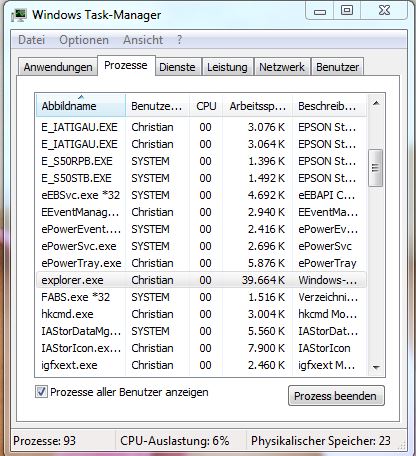Click the process list scrollbar thumb
Image resolution: width=416 pixels, height=456 pixels.
coord(376,168)
